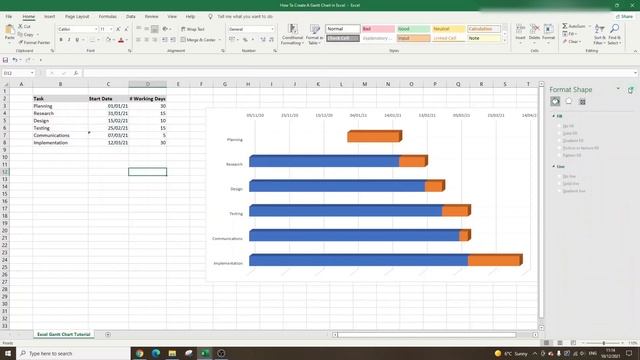Open the font name dropdown
The height and width of the screenshot is (360, 640).
click(96, 29)
